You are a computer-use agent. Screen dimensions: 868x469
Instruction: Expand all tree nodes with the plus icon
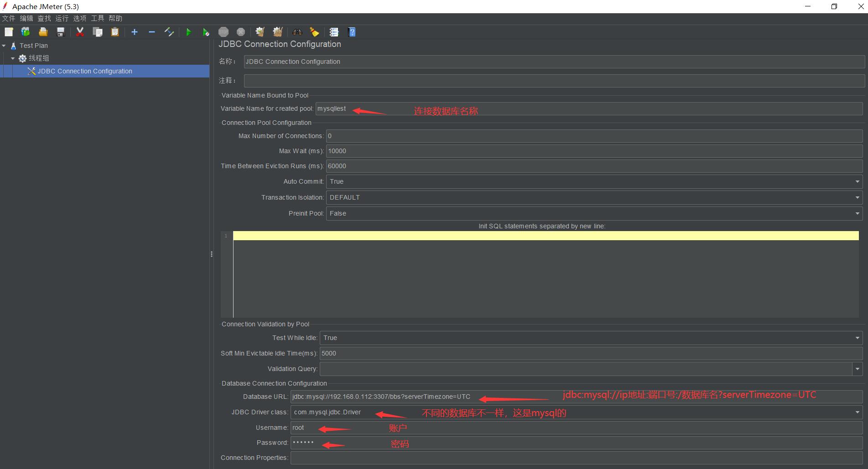134,32
